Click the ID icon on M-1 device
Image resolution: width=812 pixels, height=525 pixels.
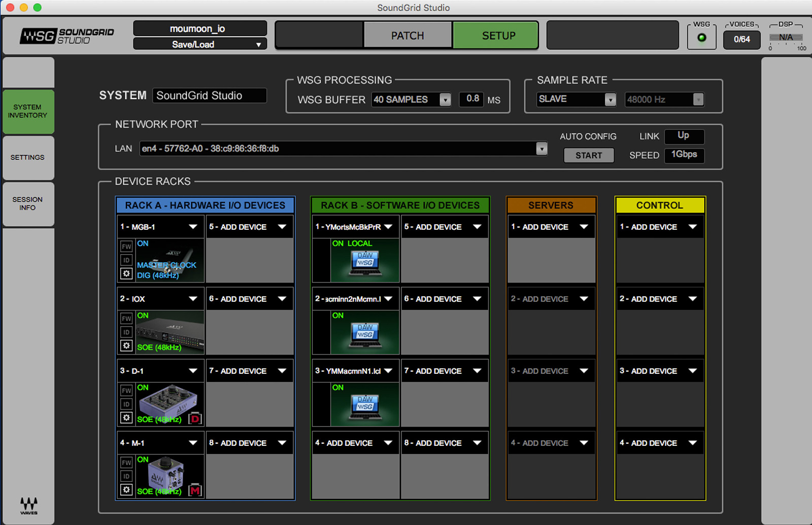[x=126, y=476]
